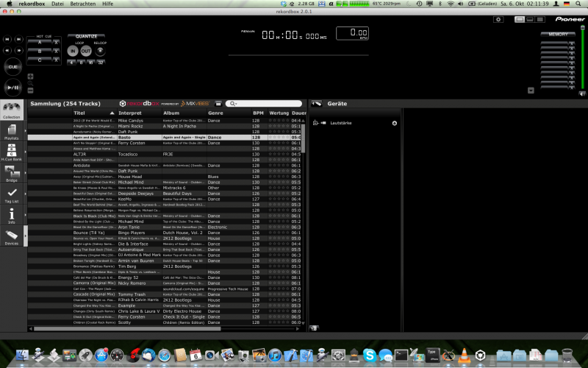Open the Info sidebar panel
The height and width of the screenshot is (368, 588).
(x=12, y=216)
